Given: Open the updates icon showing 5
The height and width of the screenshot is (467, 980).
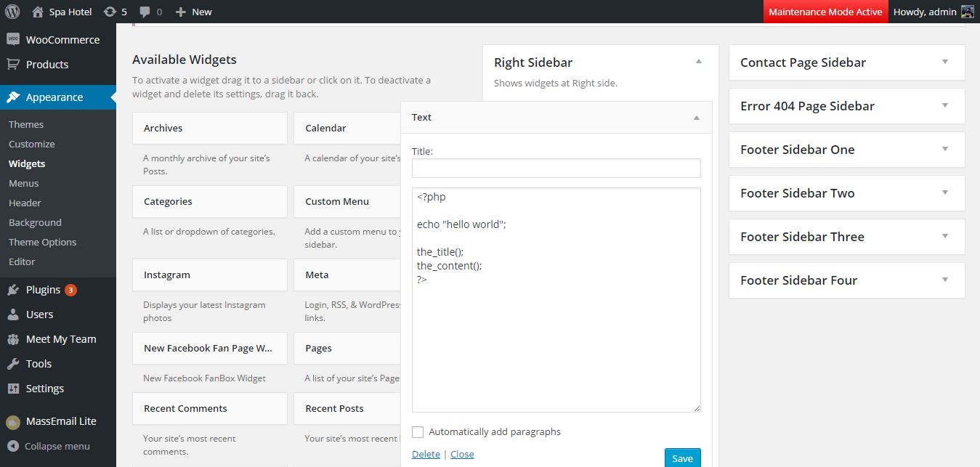Looking at the screenshot, I should pos(110,12).
